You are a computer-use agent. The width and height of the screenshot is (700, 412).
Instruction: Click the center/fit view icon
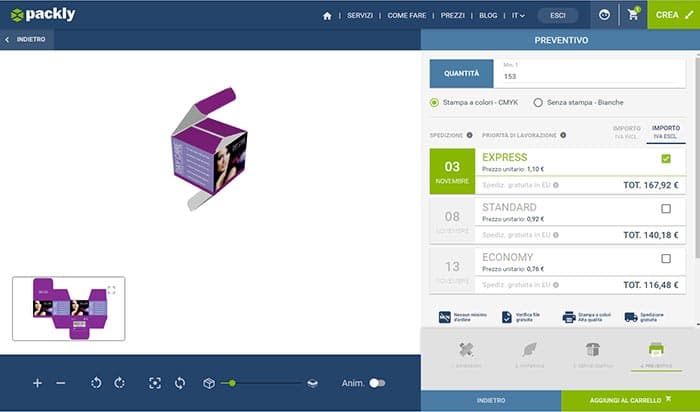[x=155, y=383]
